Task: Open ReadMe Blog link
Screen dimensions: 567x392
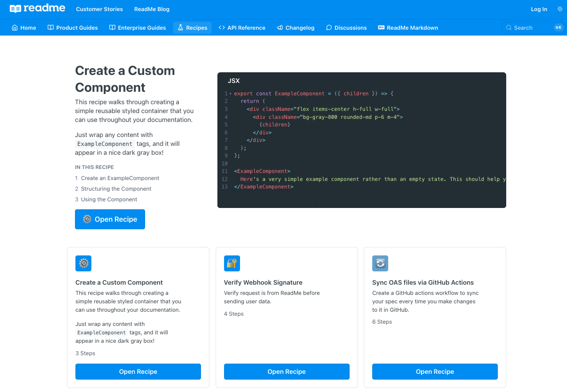Action: click(152, 9)
